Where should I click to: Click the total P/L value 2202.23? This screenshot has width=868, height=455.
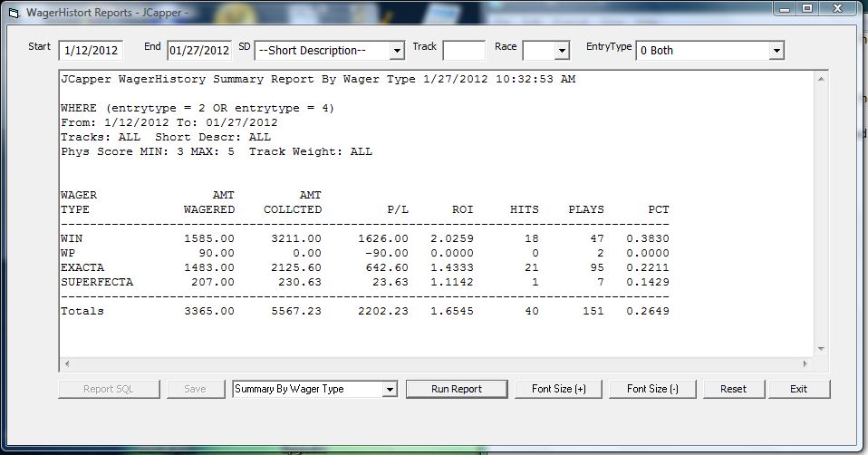coord(383,311)
